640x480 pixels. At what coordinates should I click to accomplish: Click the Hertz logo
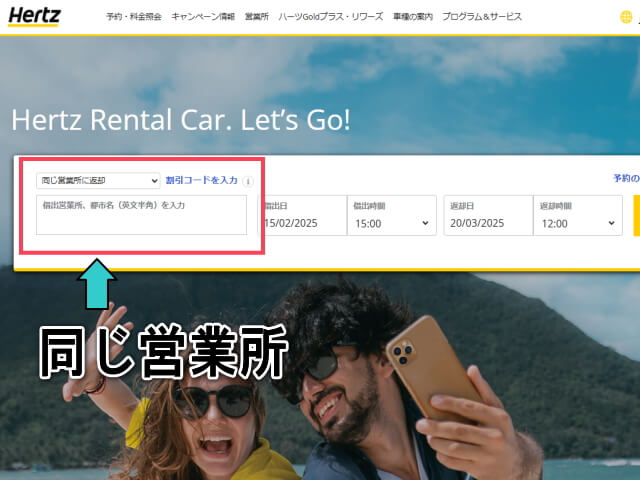pos(34,17)
